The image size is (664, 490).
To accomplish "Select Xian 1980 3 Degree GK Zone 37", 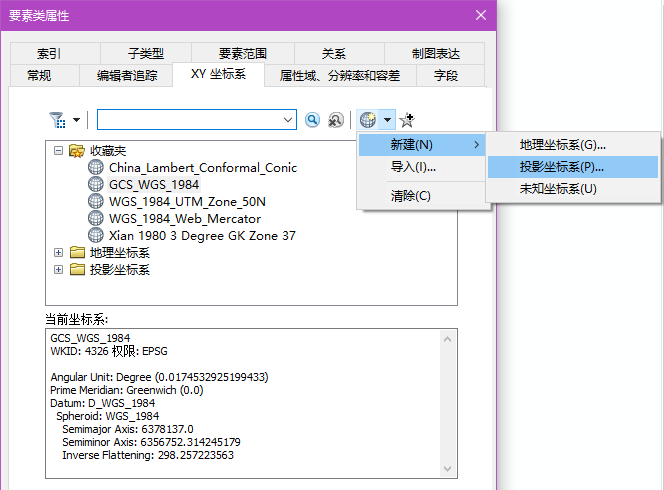I will [x=202, y=235].
